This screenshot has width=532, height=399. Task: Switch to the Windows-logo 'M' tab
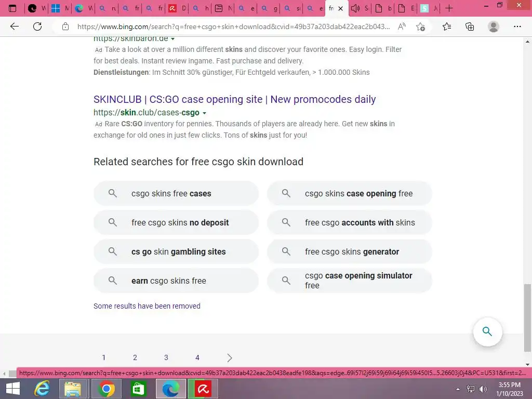click(x=60, y=8)
